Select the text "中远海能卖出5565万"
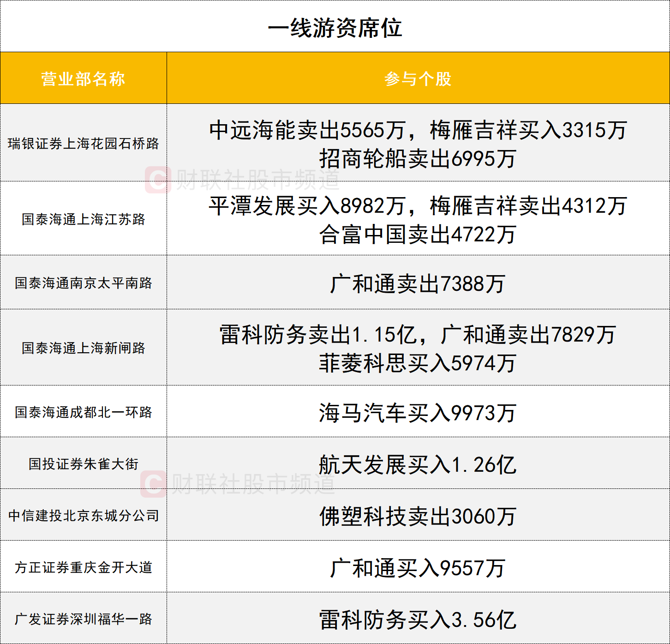This screenshot has width=670, height=644. coord(307,130)
